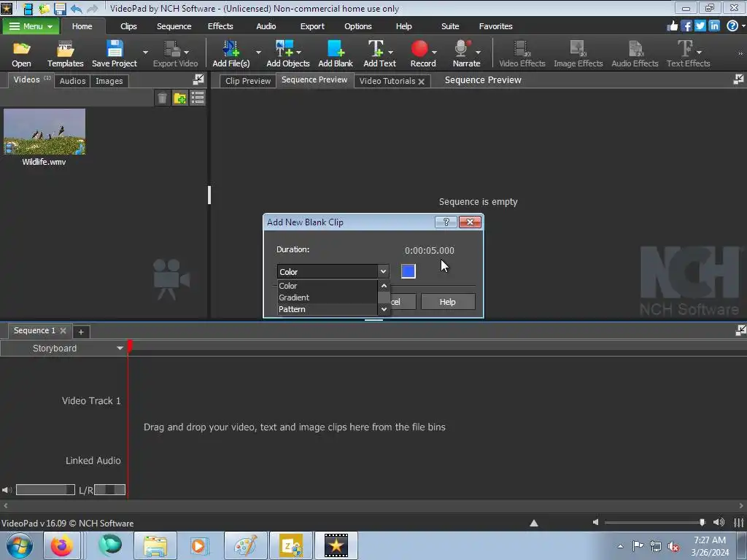Open Add Text dropdown arrow

click(391, 52)
